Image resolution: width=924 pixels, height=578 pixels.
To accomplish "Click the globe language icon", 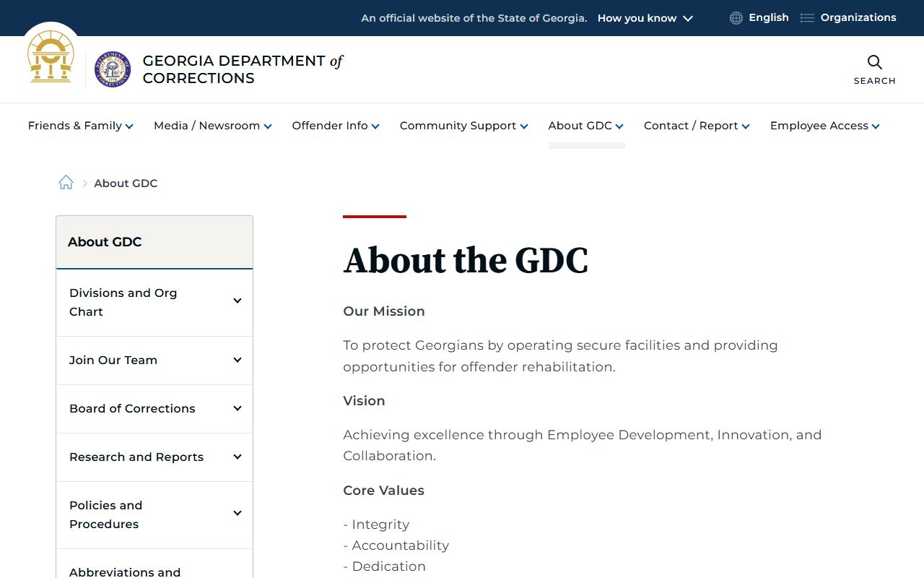I will tap(736, 18).
